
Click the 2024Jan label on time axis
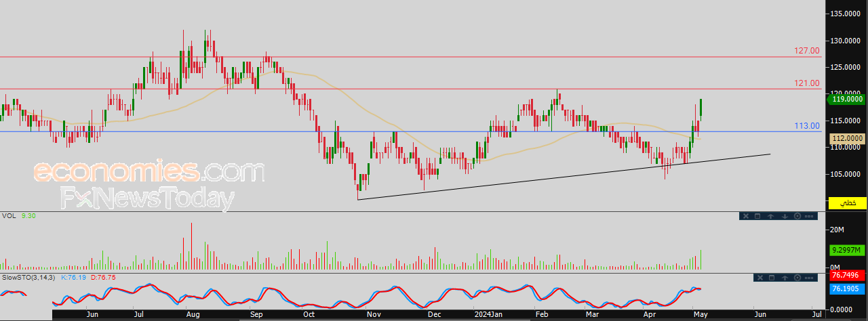(488, 315)
